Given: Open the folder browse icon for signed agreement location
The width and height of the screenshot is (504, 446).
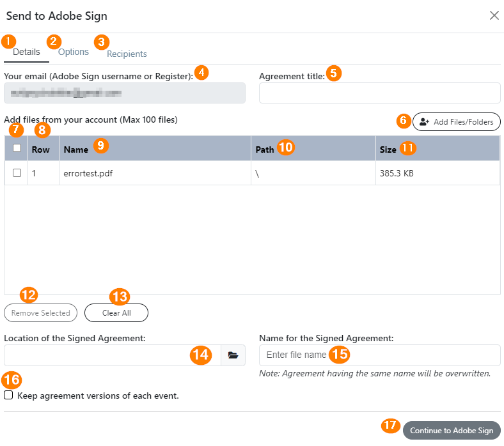Looking at the screenshot, I should [x=233, y=355].
